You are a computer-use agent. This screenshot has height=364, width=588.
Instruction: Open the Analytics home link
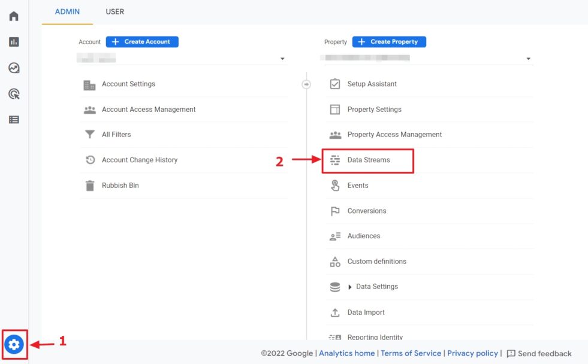pos(346,353)
